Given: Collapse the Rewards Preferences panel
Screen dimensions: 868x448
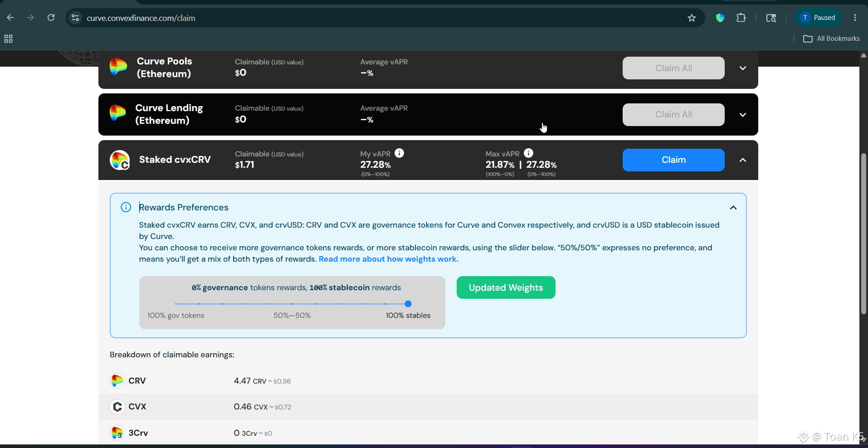Looking at the screenshot, I should [x=733, y=208].
